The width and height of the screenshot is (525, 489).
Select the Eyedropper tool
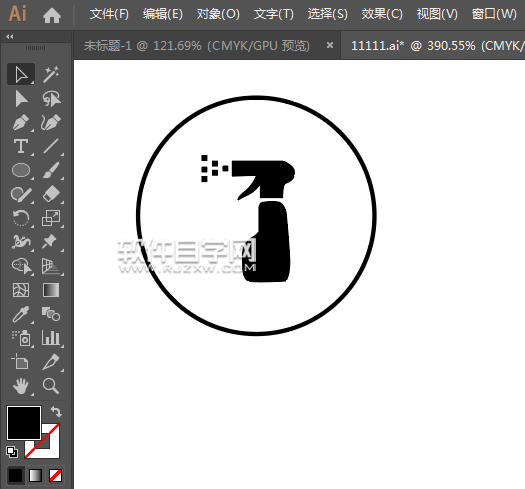pos(21,314)
